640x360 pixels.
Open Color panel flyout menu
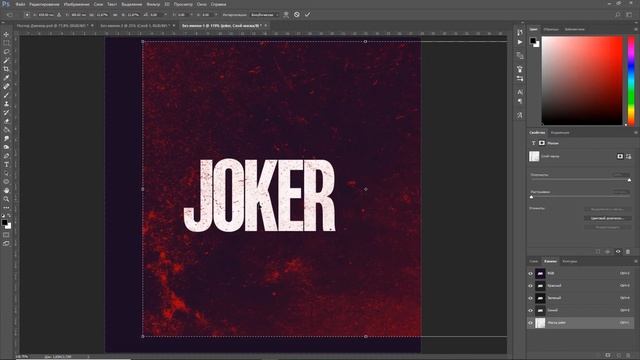tap(636, 29)
